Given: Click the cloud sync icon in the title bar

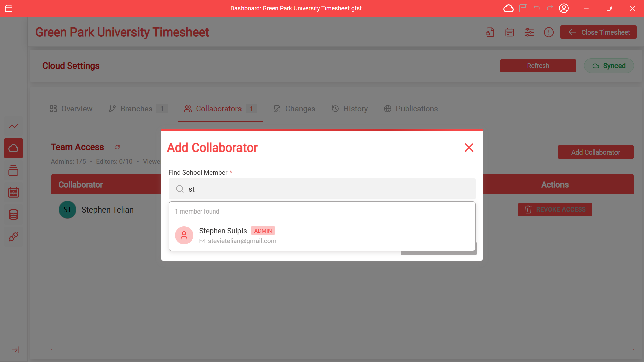Looking at the screenshot, I should point(508,8).
